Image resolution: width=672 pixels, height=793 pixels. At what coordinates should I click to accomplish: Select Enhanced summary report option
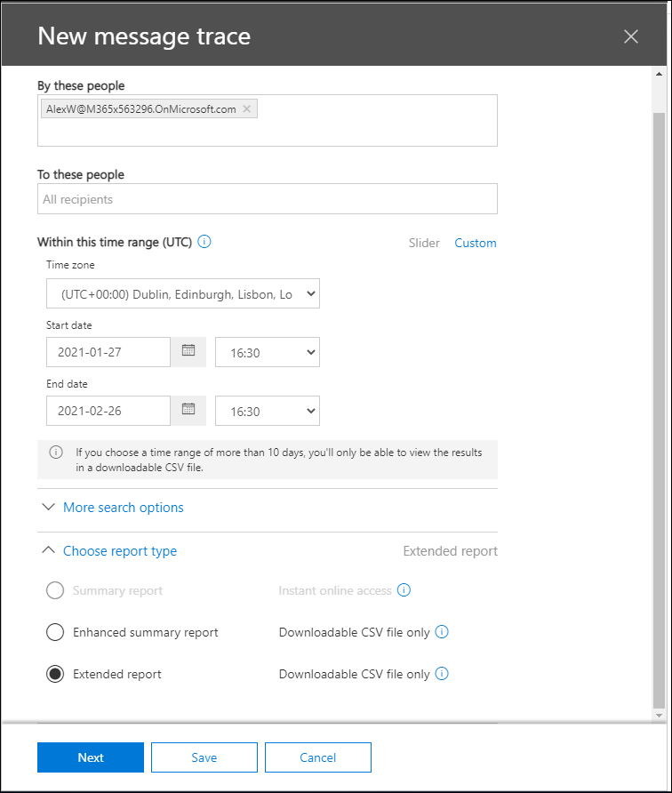[x=55, y=632]
